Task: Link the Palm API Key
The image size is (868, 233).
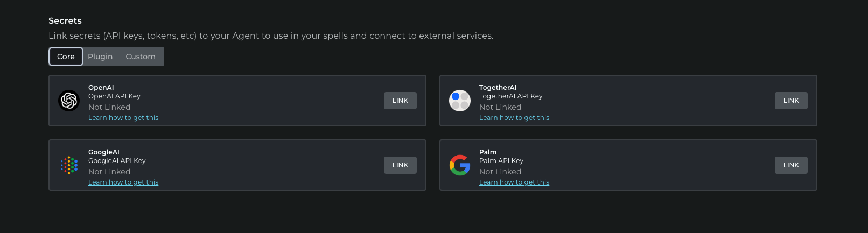Action: (x=790, y=165)
